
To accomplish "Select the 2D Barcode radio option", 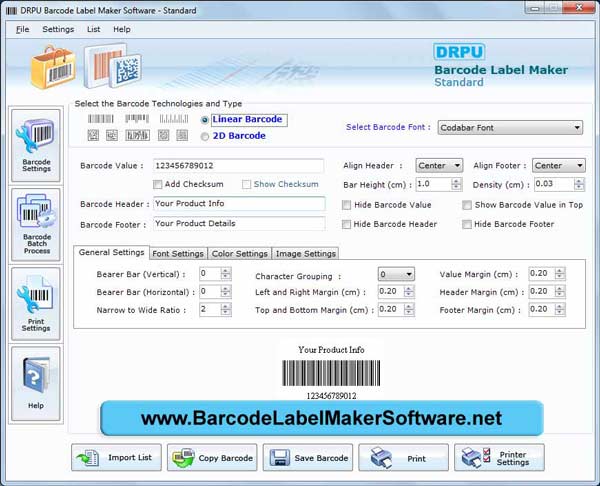I will (x=205, y=136).
